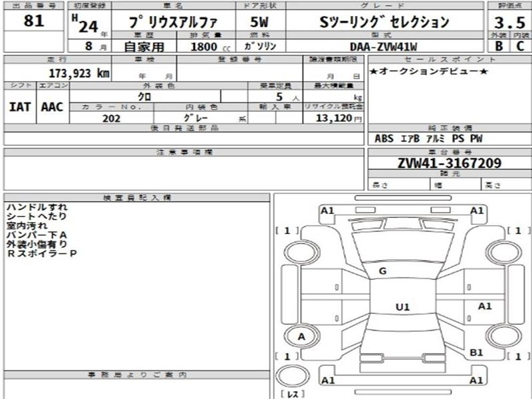532x399 pixels.
Task: Click the displacement value "1800 cc"
Action: [210, 47]
